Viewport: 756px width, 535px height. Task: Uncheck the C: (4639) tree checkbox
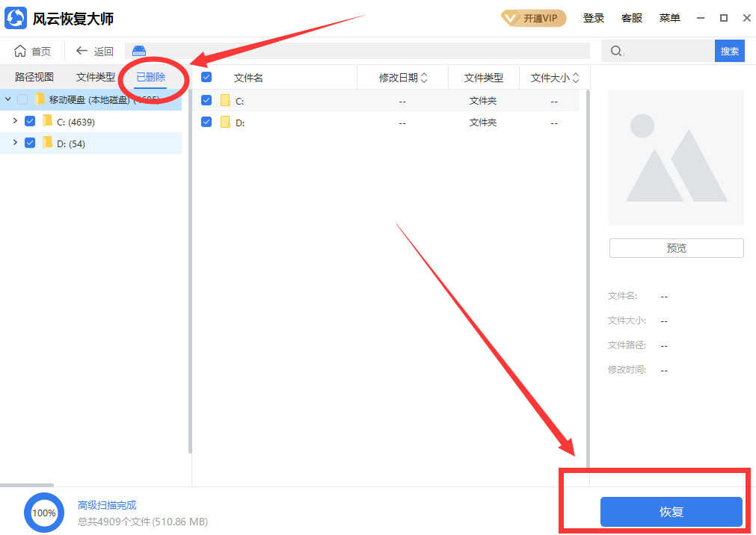point(30,121)
